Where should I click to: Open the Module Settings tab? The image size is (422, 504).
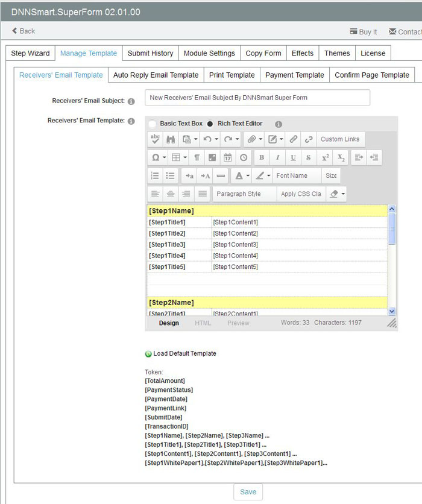point(209,53)
